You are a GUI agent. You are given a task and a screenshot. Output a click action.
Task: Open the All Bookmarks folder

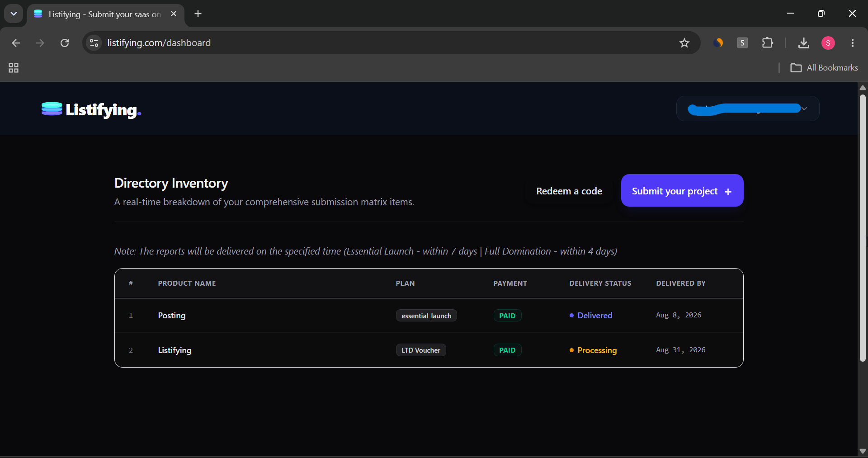824,68
